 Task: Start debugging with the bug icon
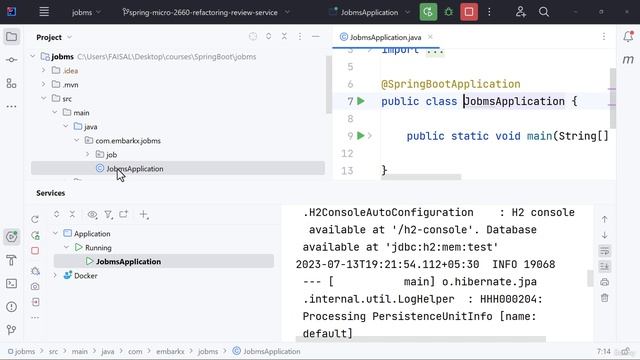(449, 12)
